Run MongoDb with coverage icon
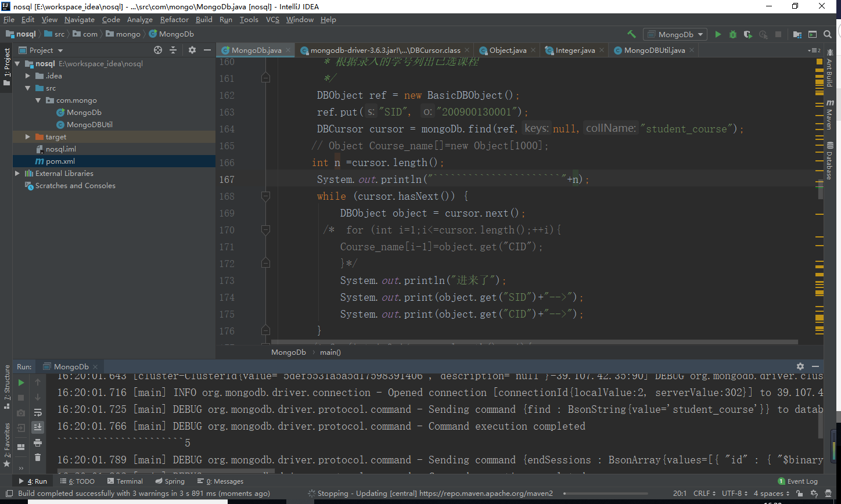Screen dimensions: 841x504 tap(748, 34)
